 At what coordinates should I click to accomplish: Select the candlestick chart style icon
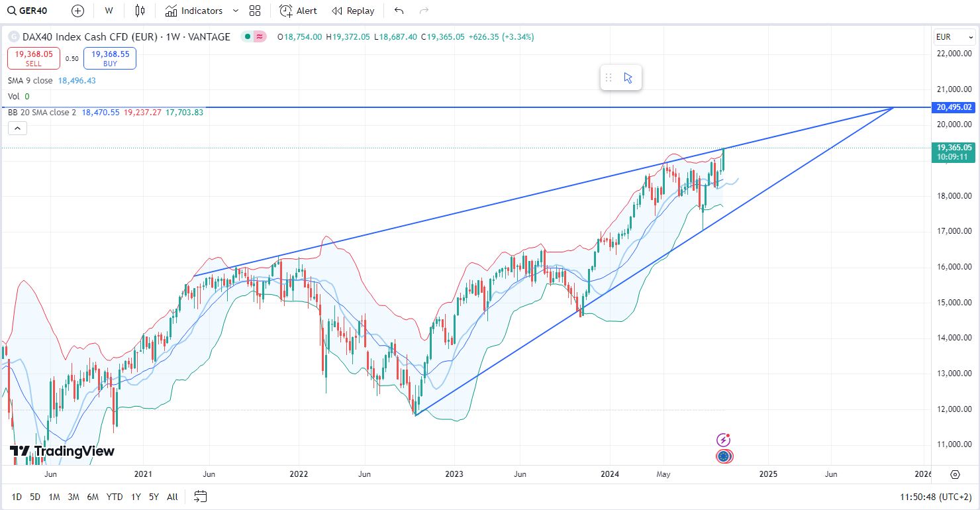click(140, 11)
